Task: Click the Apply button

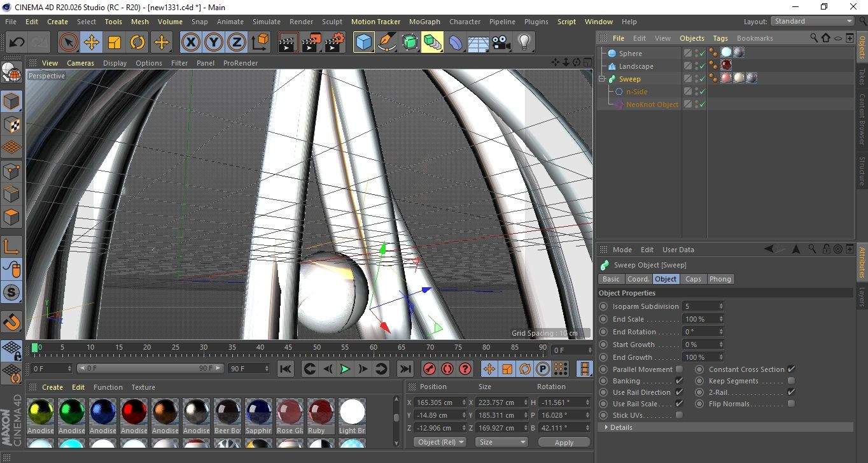Action: coord(564,442)
